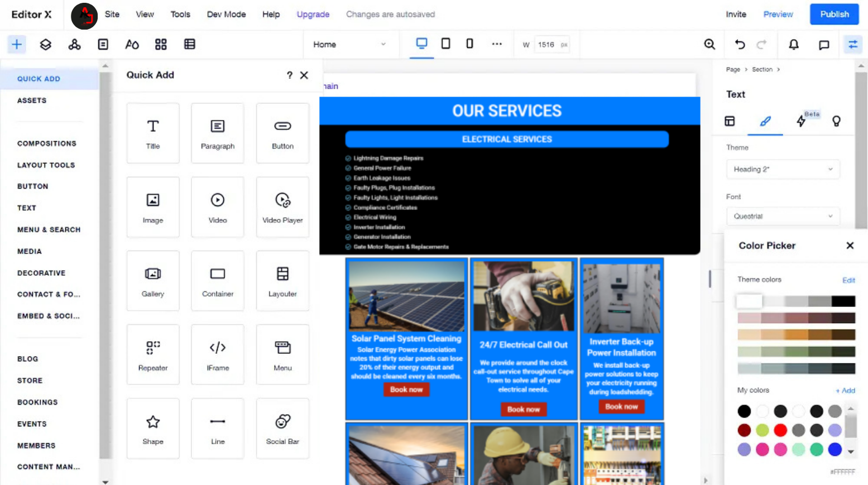Open the Heading 2 theme dropdown
This screenshot has height=485, width=868.
pyautogui.click(x=783, y=169)
